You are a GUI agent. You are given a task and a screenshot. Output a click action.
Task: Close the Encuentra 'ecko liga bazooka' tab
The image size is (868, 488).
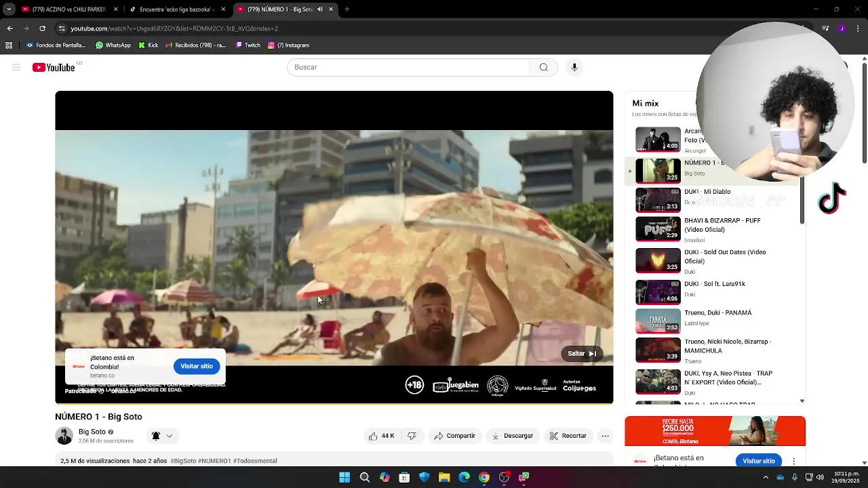coord(223,9)
